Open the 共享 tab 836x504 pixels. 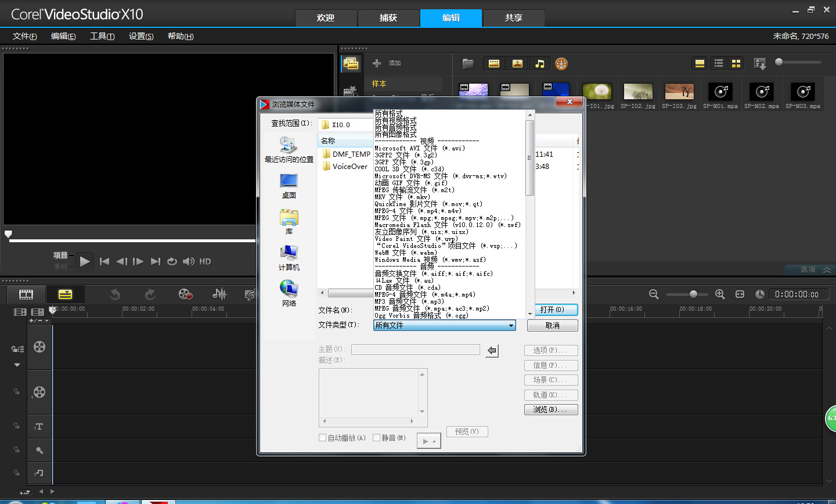point(514,18)
